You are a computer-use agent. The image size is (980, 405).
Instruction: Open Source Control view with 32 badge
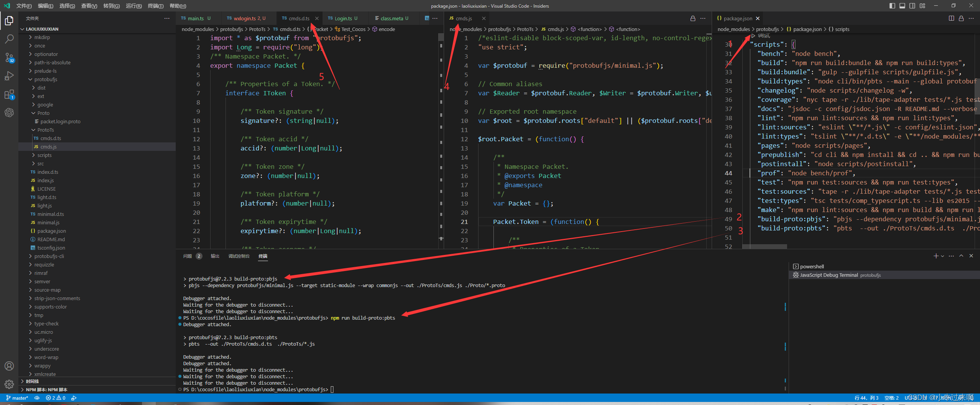tap(9, 57)
